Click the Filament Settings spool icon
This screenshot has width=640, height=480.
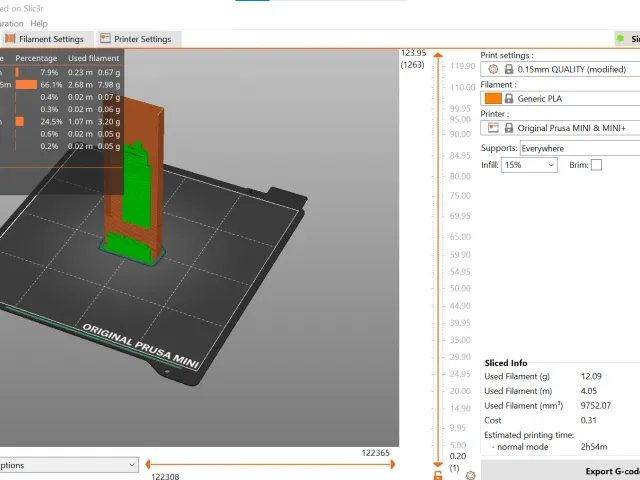(x=10, y=39)
